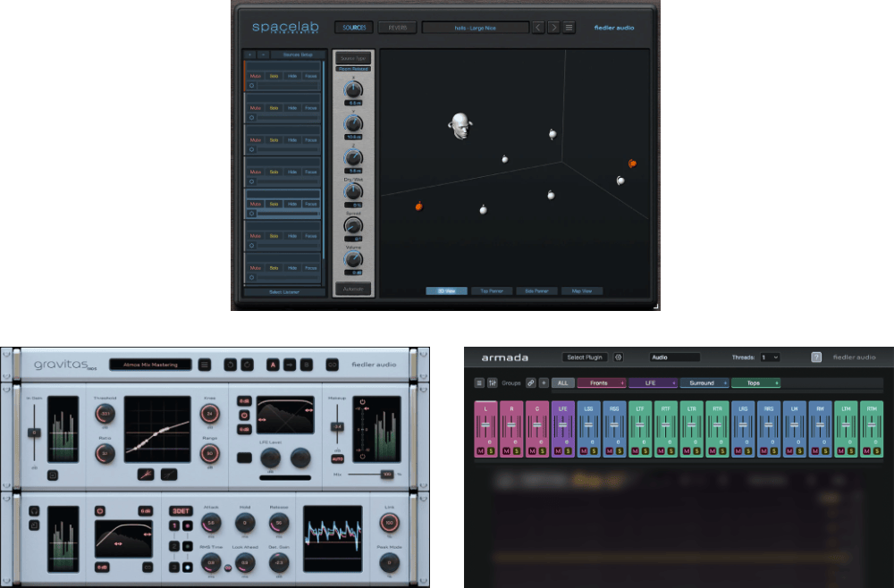
Task: Toggle 3DET detector mode
Action: [x=181, y=510]
